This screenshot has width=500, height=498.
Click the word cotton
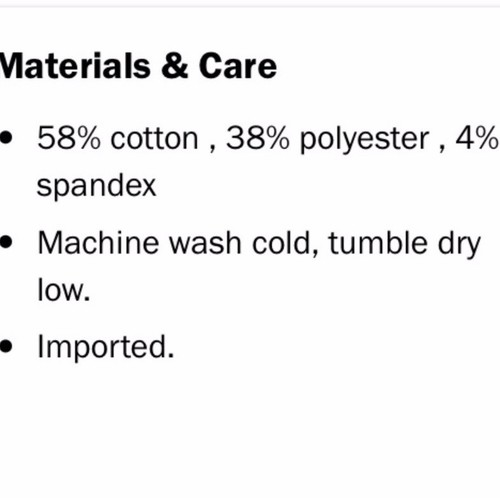coord(154,139)
